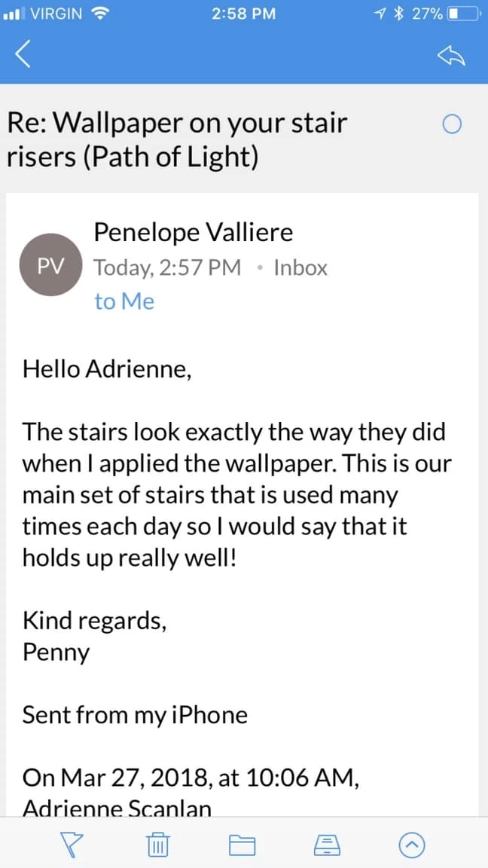
Task: Tap the Bluetooth status icon
Action: pos(400,13)
